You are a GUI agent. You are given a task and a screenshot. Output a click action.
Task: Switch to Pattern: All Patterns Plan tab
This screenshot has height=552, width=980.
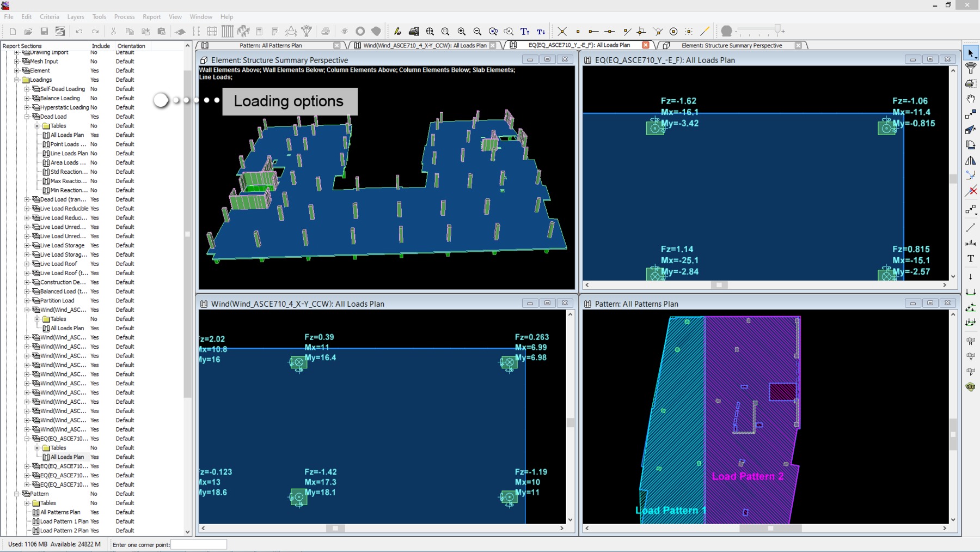[x=271, y=46]
